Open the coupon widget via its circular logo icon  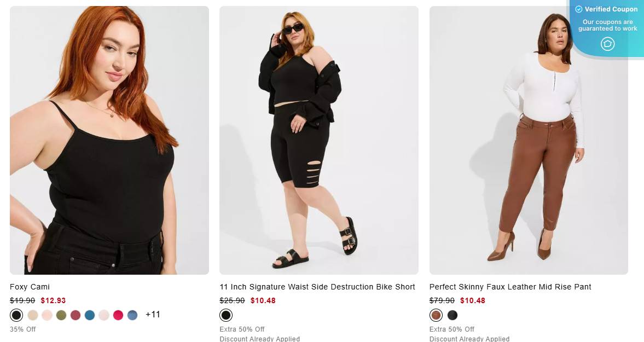click(607, 43)
